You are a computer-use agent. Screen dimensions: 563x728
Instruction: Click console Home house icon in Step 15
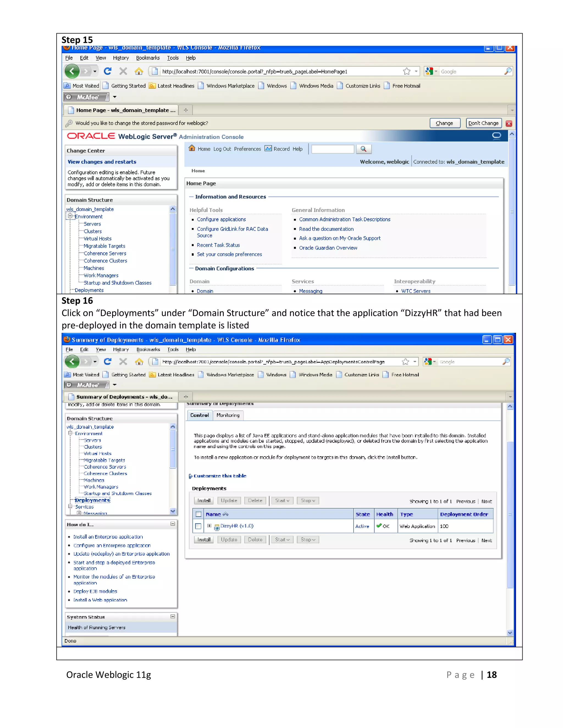pyautogui.click(x=192, y=148)
